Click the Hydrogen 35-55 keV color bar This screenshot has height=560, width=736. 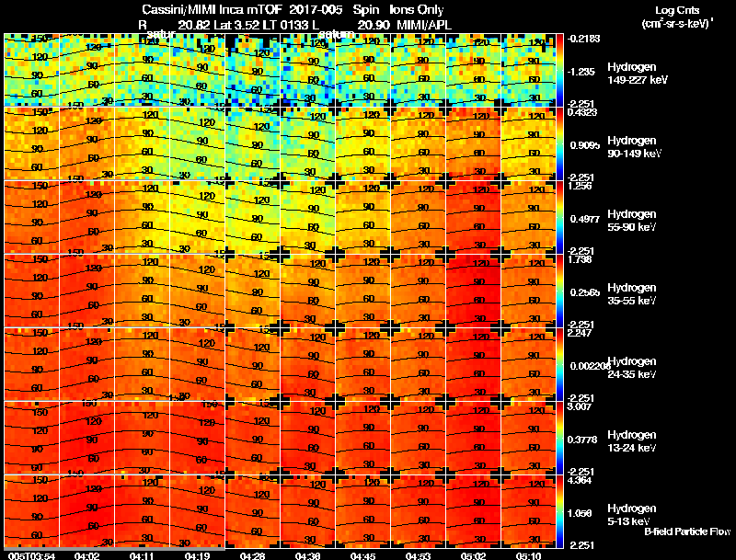click(x=559, y=291)
